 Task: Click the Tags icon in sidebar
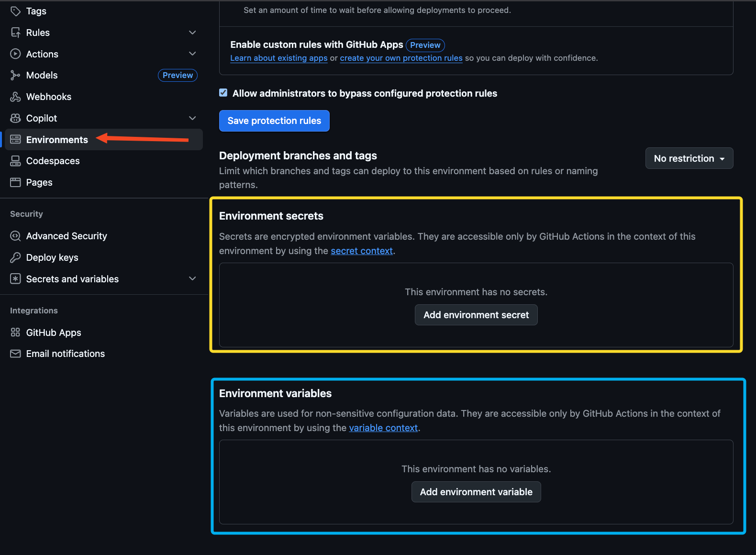(15, 11)
